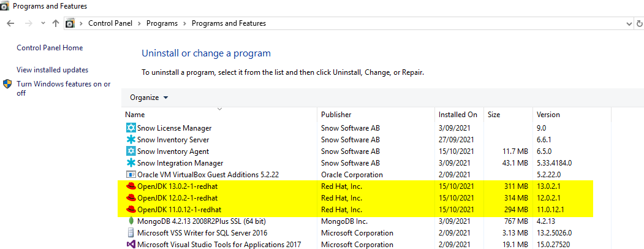Viewport: 644px width, 249px height.
Task: Refresh the Programs and Features view
Action: pos(640,23)
